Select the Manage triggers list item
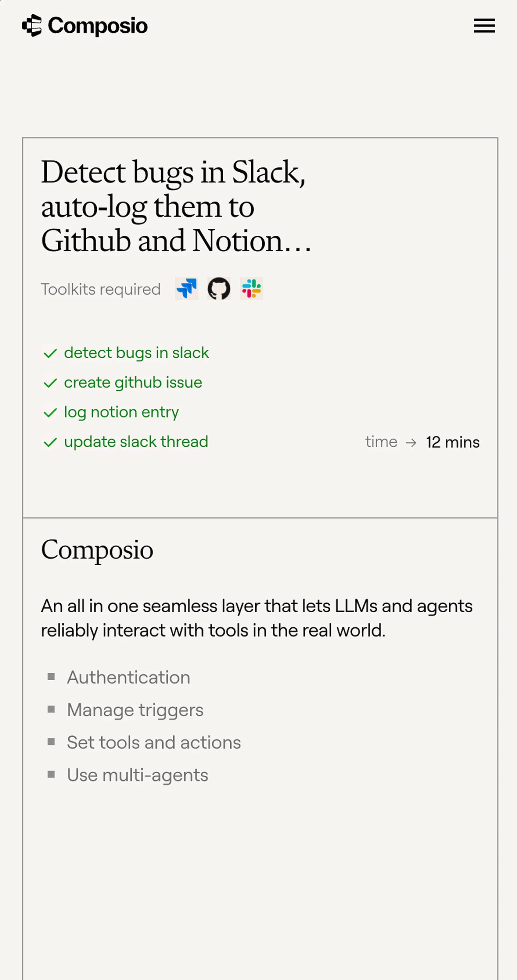The image size is (517, 980). click(x=135, y=710)
